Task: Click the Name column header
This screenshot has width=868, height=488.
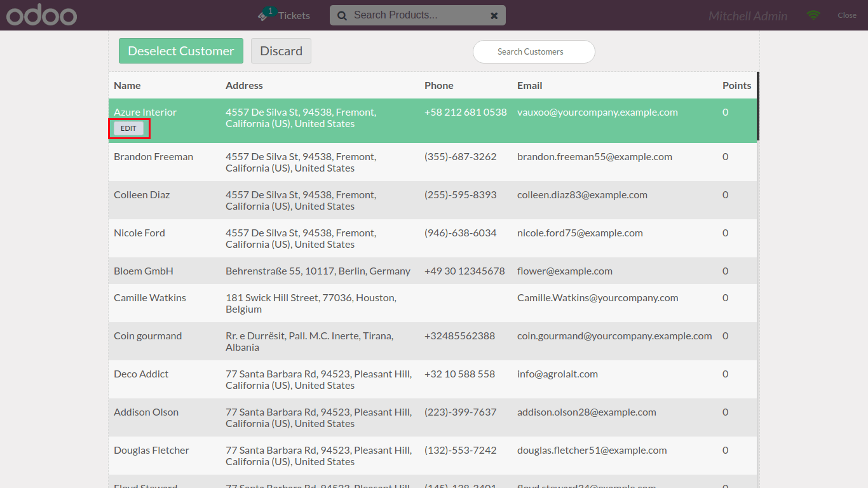Action: pos(127,85)
